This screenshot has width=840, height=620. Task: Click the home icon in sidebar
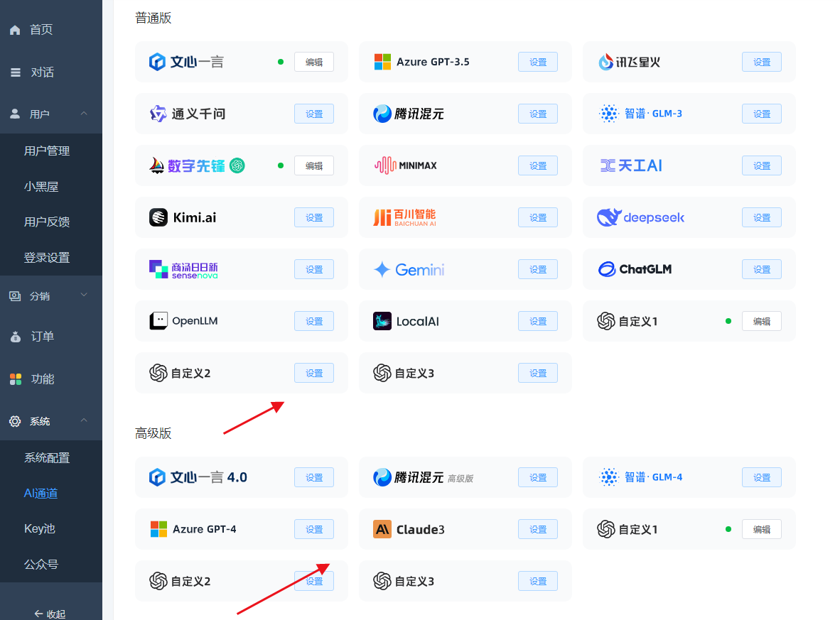pos(15,30)
